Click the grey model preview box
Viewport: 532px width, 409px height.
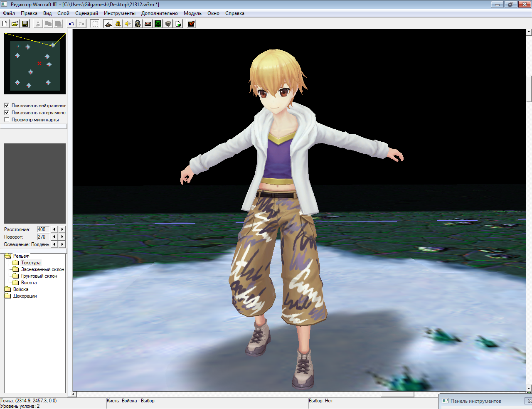[35, 183]
